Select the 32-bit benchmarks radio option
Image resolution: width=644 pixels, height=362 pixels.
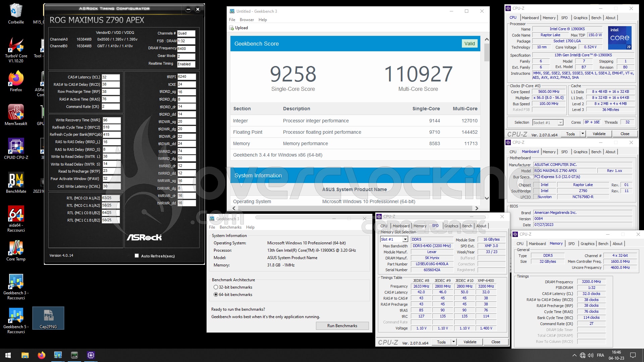[x=216, y=287]
